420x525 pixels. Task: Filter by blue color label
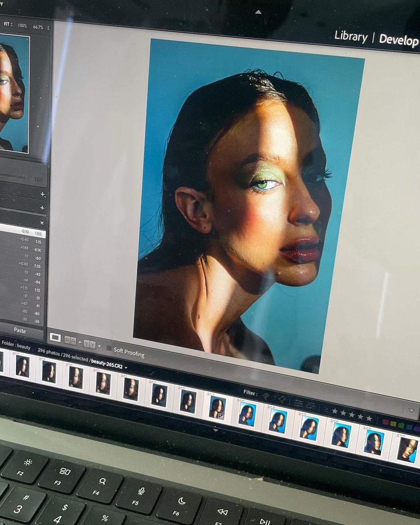[x=409, y=427]
